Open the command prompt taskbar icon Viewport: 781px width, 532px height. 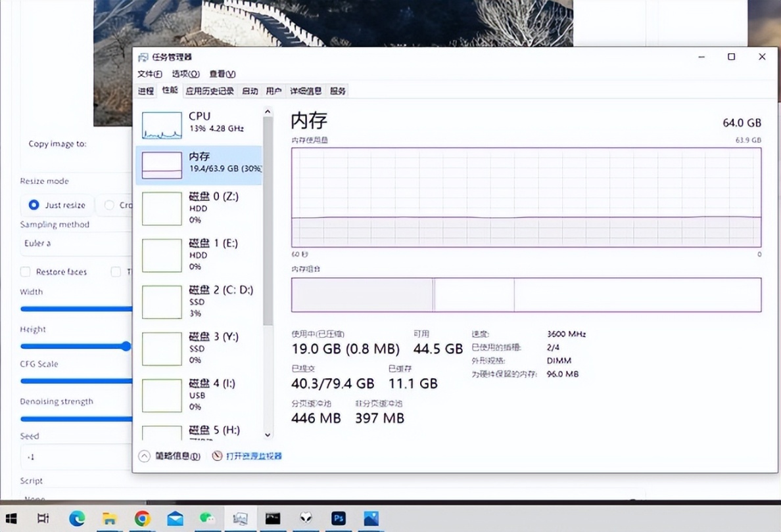point(272,519)
